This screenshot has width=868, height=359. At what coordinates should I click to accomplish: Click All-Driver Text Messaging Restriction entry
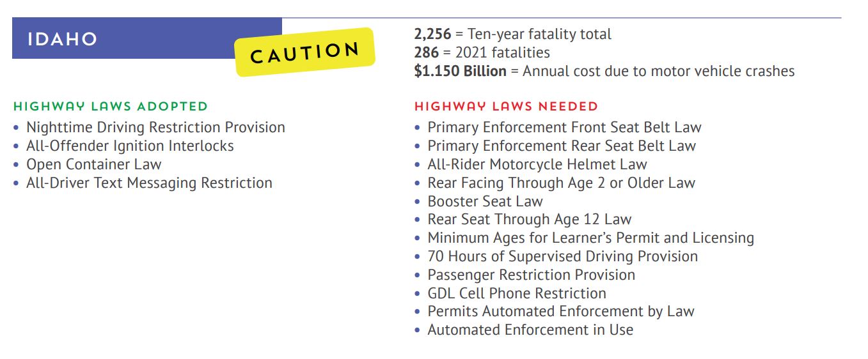pyautogui.click(x=149, y=183)
